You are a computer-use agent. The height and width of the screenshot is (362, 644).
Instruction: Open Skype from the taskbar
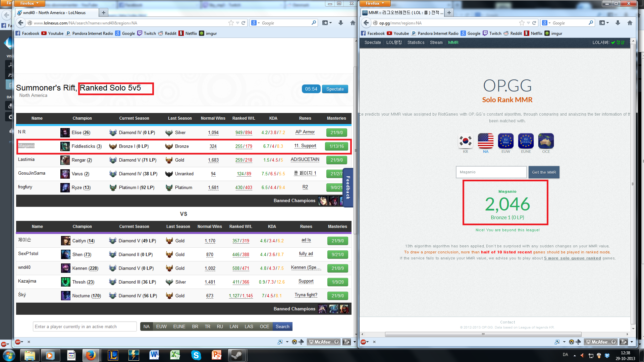point(196,355)
